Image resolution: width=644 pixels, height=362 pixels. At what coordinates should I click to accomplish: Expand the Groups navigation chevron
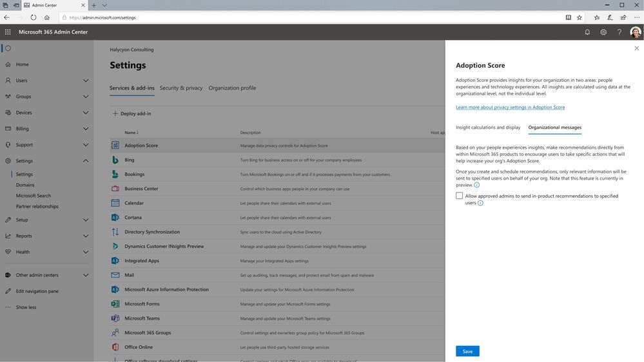point(86,97)
